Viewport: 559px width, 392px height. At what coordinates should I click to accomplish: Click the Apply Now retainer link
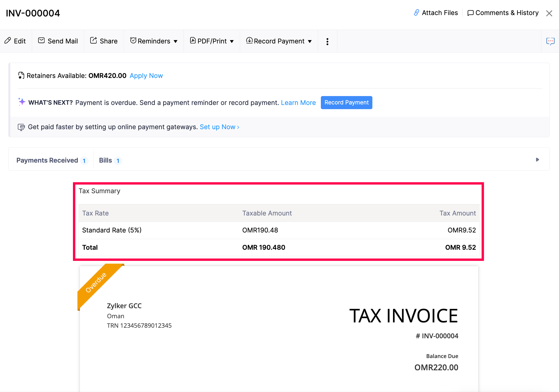(x=146, y=75)
